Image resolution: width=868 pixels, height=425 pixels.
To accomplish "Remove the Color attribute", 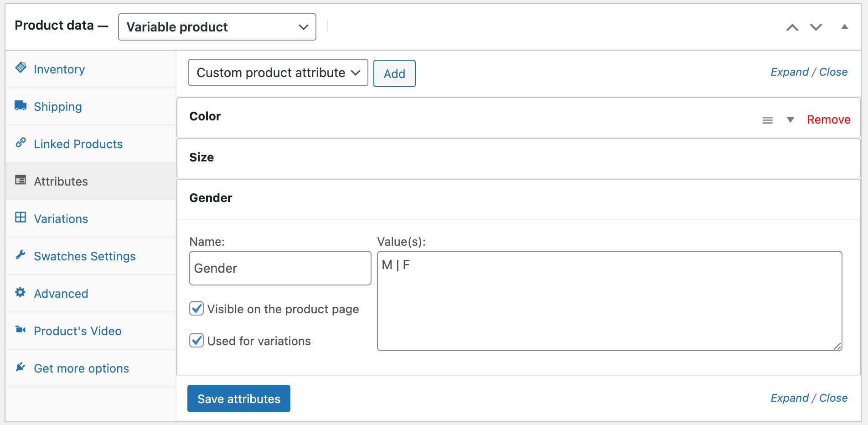I will tap(828, 120).
